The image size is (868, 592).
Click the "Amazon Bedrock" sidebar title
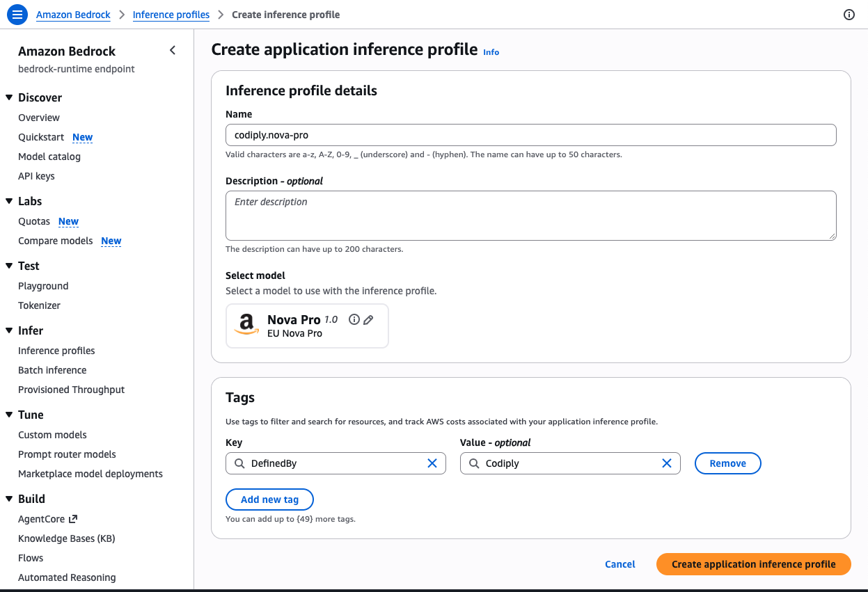point(67,51)
